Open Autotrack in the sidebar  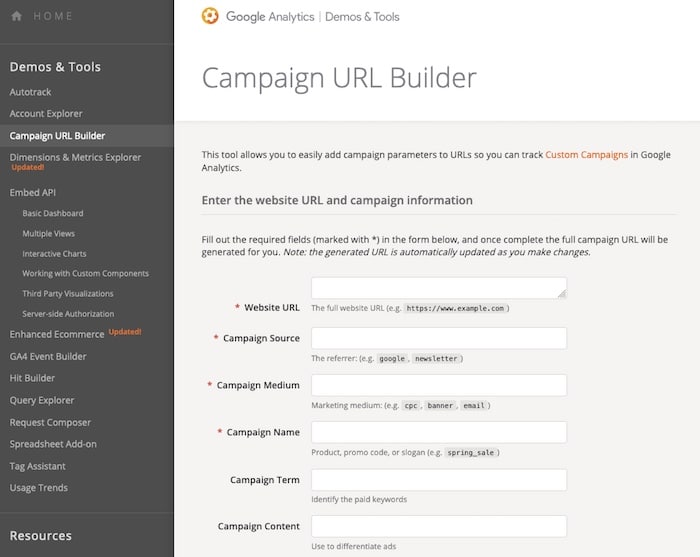pyautogui.click(x=32, y=92)
